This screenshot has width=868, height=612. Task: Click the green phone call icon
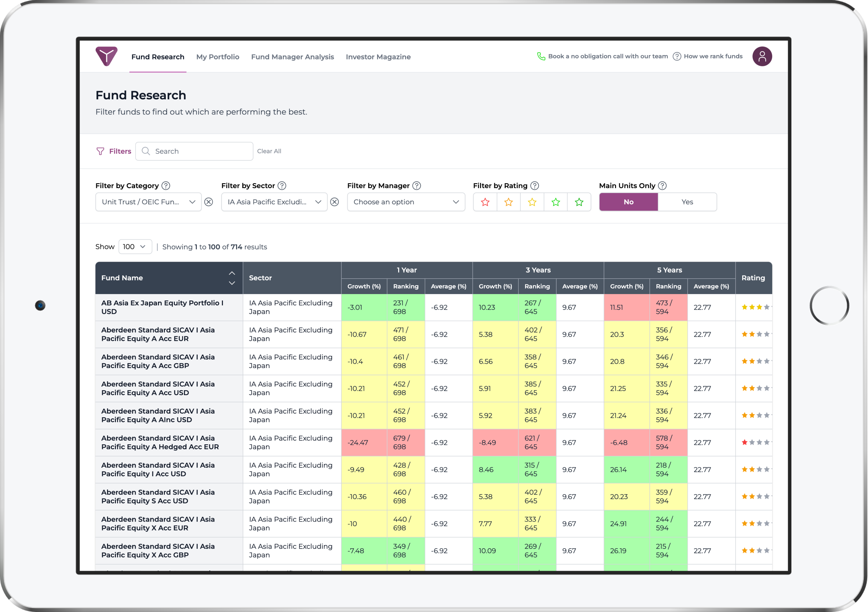point(541,56)
